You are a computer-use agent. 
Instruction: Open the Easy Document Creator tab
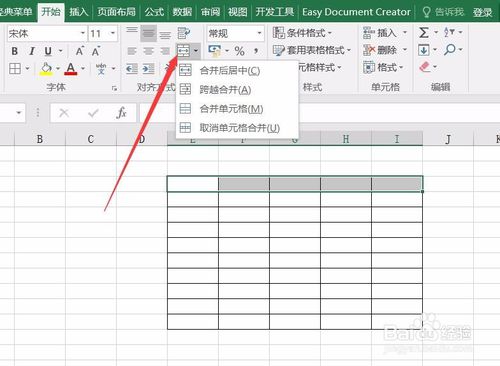pos(356,12)
